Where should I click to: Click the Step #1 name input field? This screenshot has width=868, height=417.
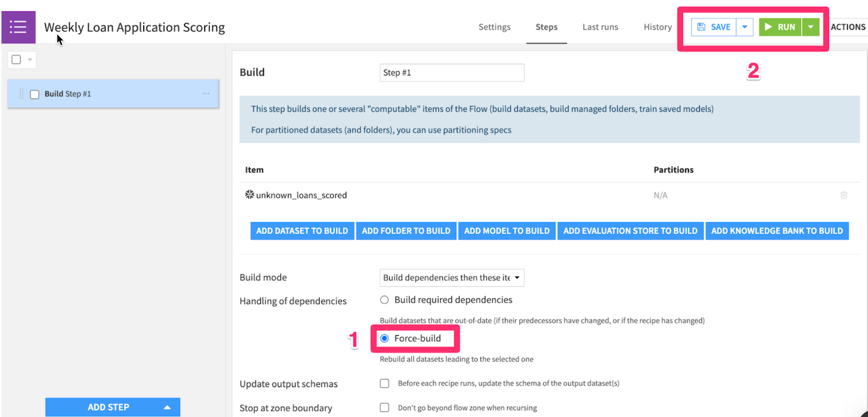coord(452,73)
